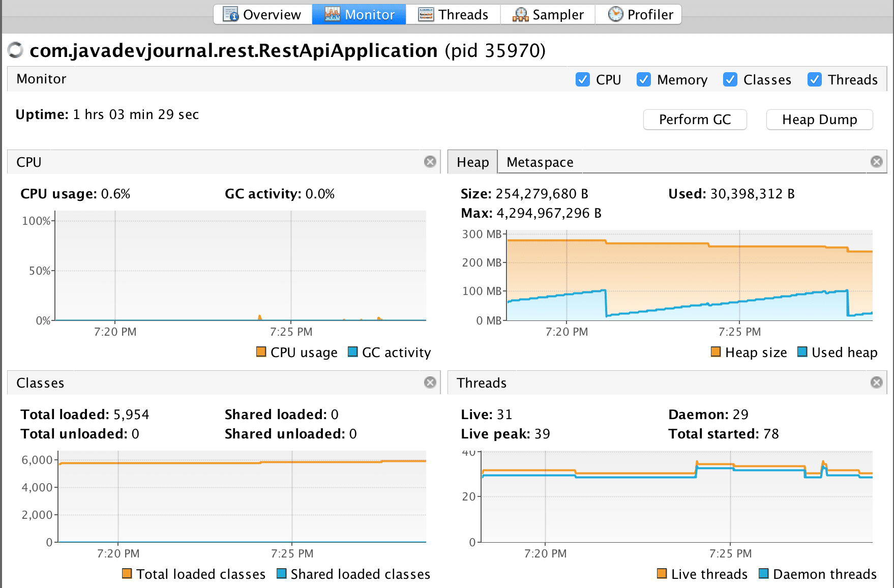Click the Profiler clock icon
Image resolution: width=894 pixels, height=588 pixels.
[615, 14]
